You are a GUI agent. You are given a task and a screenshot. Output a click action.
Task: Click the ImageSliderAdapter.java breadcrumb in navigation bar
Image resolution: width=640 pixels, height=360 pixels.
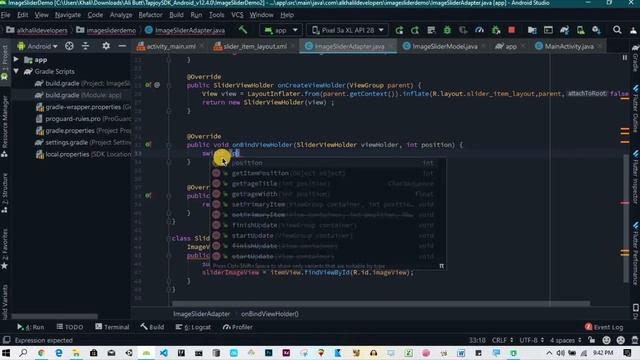[185, 30]
